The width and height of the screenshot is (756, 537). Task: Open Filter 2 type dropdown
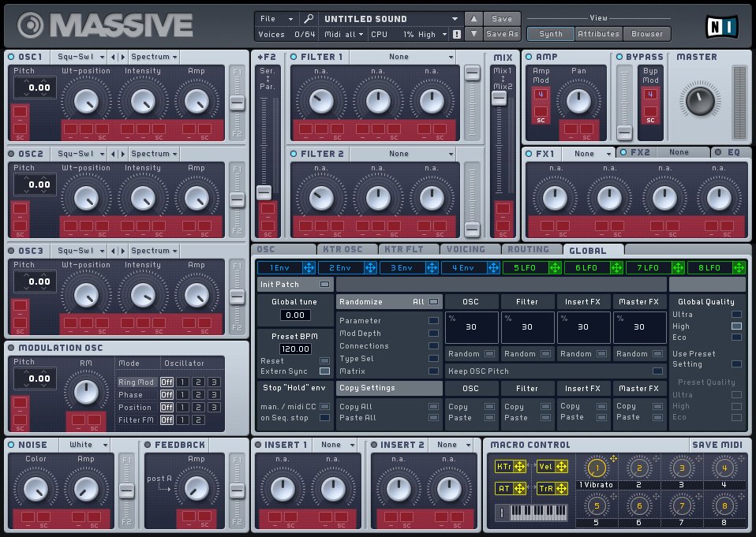pyautogui.click(x=402, y=154)
